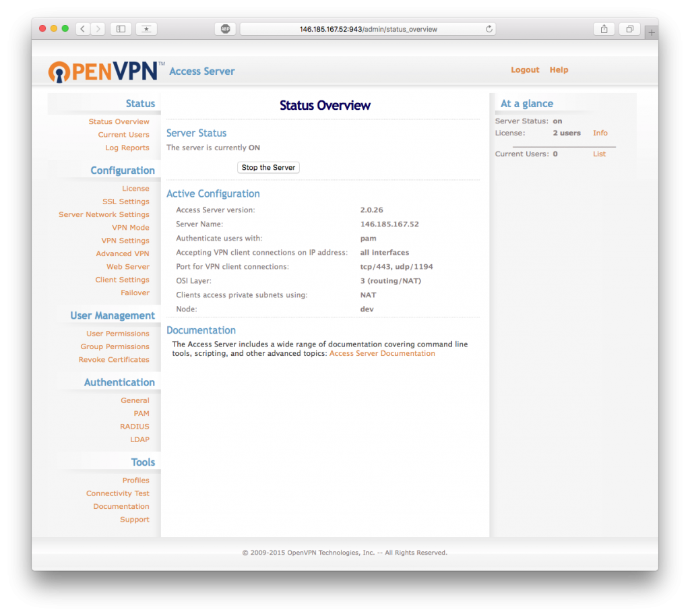Viewport: 690px width, 616px height.
Task: Click the Logout link
Action: tap(524, 70)
